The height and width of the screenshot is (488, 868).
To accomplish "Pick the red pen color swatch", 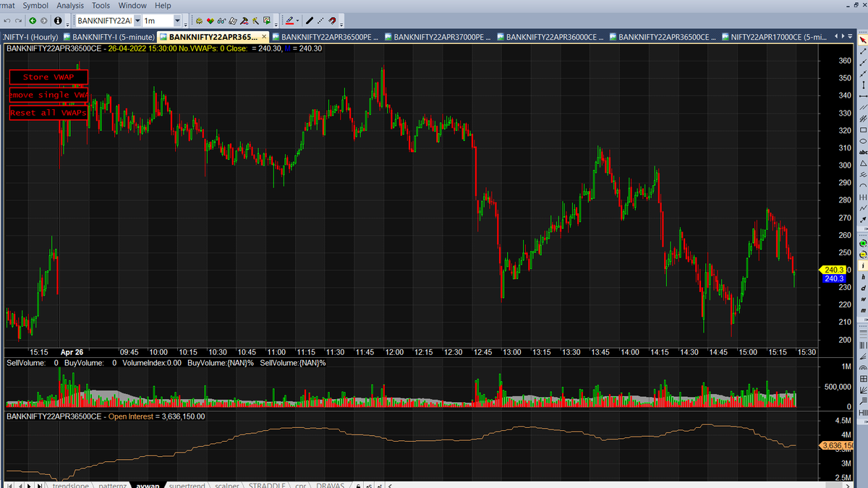I will click(x=289, y=21).
